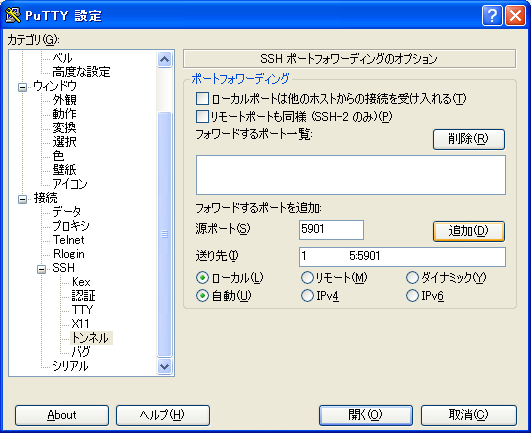This screenshot has width=531, height=433.
Task: Select the X11 tree item
Action: point(81,324)
